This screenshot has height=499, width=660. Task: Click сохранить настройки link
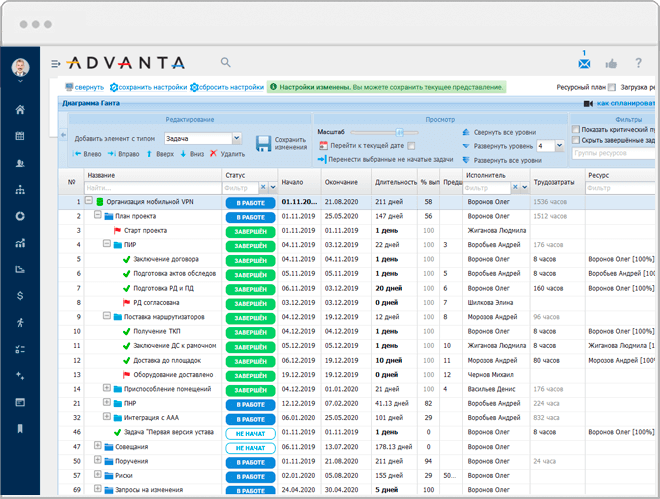153,87
